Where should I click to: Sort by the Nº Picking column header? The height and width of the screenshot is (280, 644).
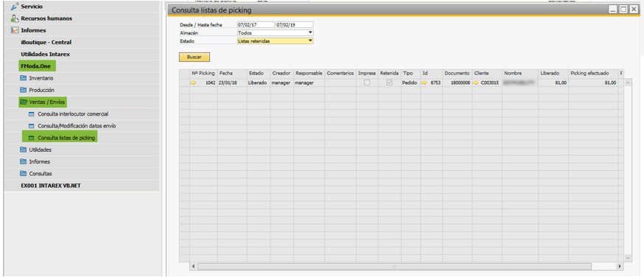203,74
